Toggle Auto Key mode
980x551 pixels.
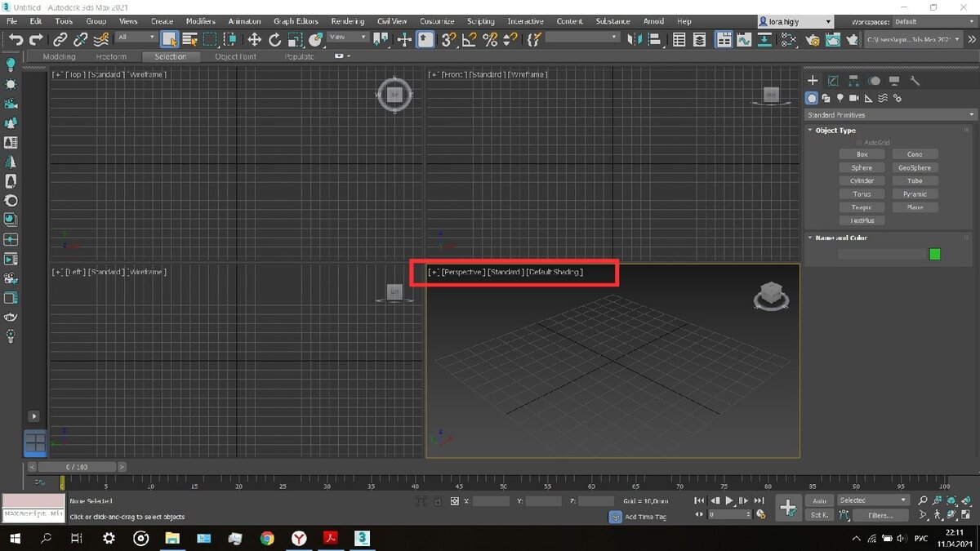[819, 500]
